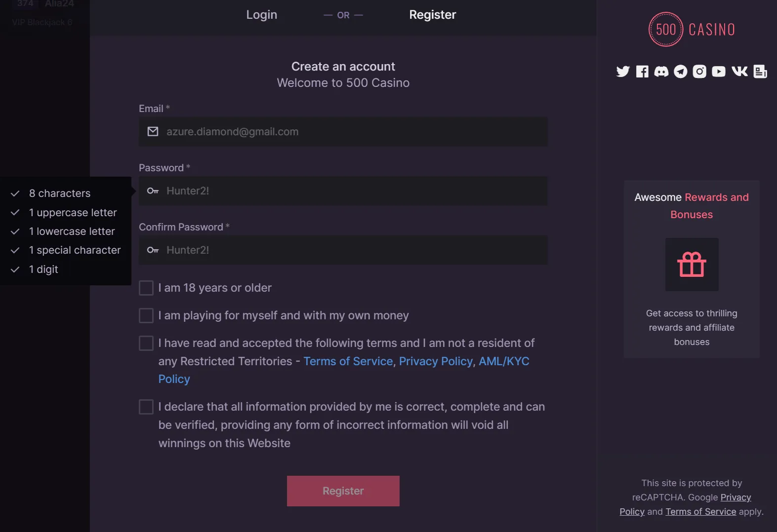Open the Discord community icon

tap(661, 72)
